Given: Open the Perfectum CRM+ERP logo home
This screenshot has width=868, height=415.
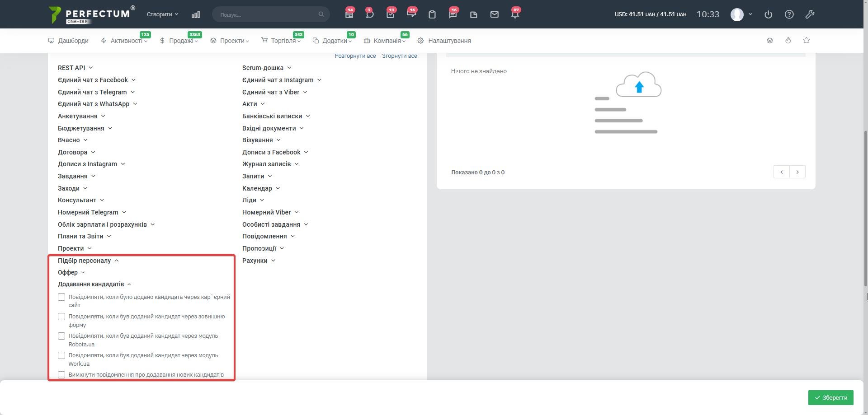Looking at the screenshot, I should pyautogui.click(x=92, y=14).
